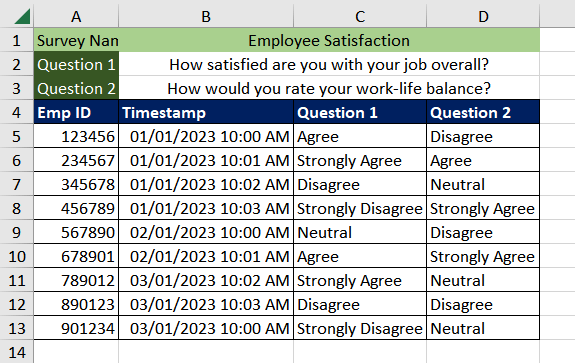
Task: Click the 'Employee Satisfaction' merged cell
Action: tap(329, 40)
